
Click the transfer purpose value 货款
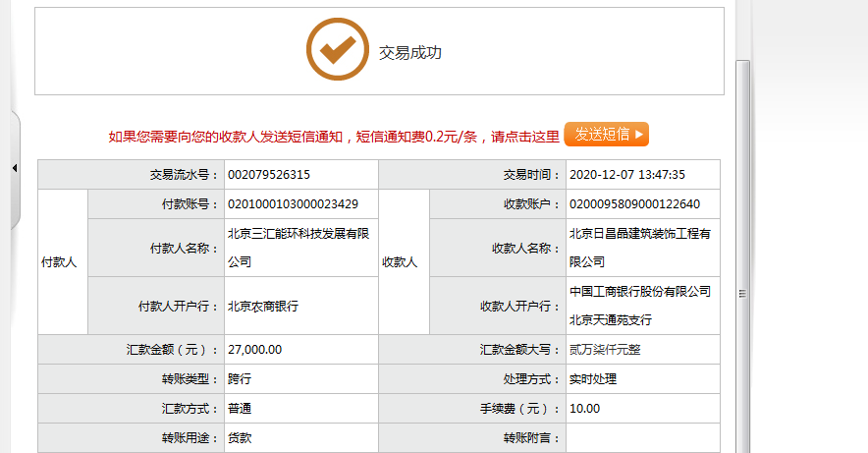pyautogui.click(x=239, y=438)
